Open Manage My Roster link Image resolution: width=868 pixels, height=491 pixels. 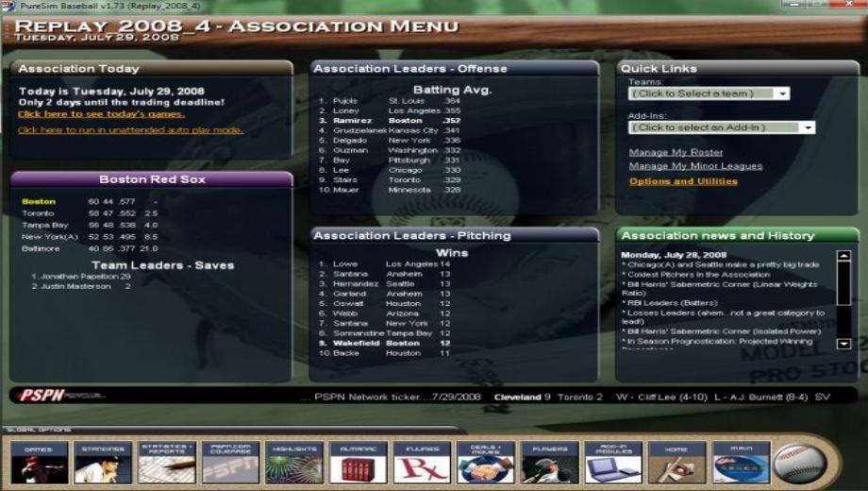[676, 152]
